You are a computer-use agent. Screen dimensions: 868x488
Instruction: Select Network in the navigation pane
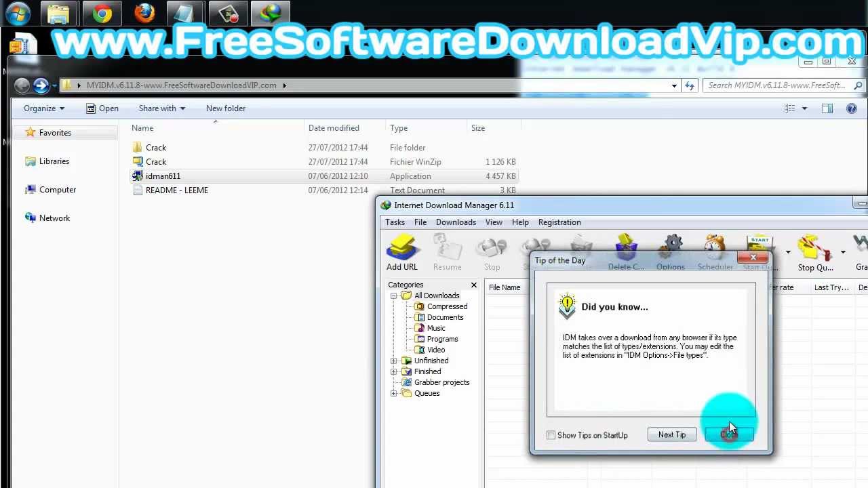pos(54,218)
